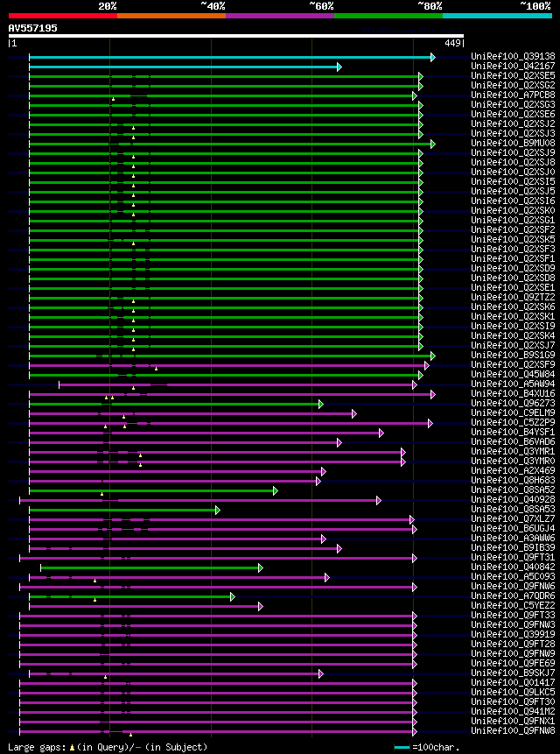Image resolution: width=560 pixels, height=754 pixels.
Task: Click arrowhead ending C5YEZ2 alignment bar
Action: pyautogui.click(x=260, y=606)
